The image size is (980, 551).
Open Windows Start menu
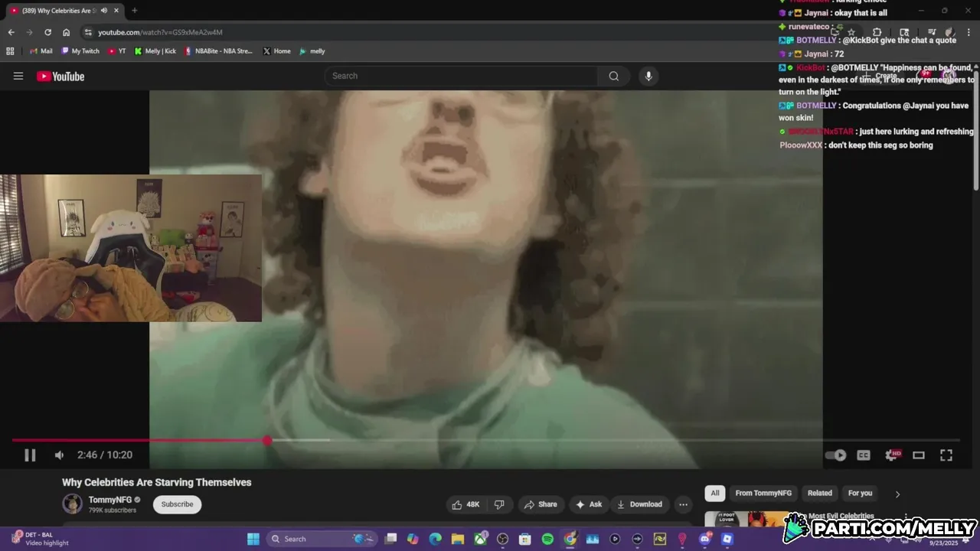click(x=253, y=539)
